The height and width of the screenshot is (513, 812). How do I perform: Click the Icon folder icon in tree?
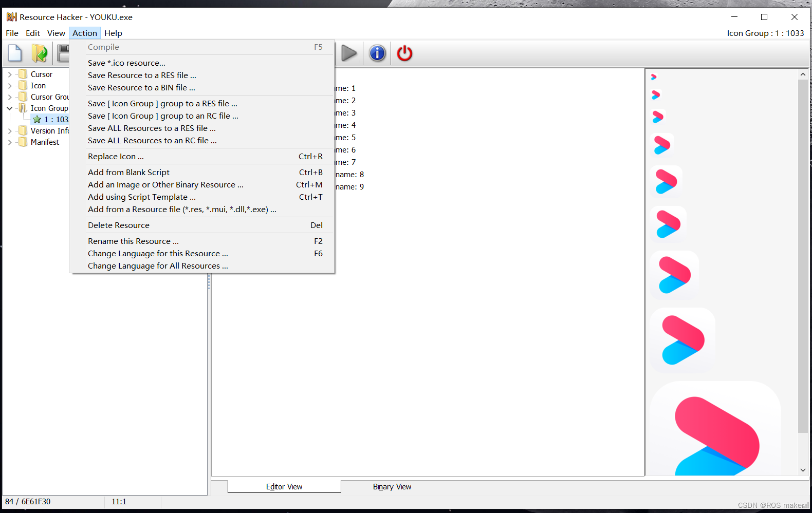(23, 85)
